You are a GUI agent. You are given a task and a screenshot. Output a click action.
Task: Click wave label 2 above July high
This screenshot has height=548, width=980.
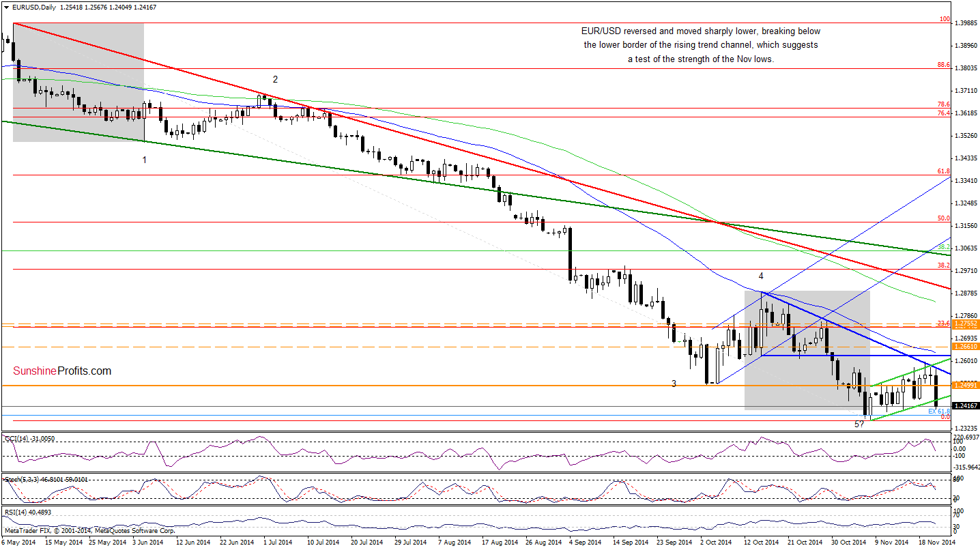coord(274,79)
